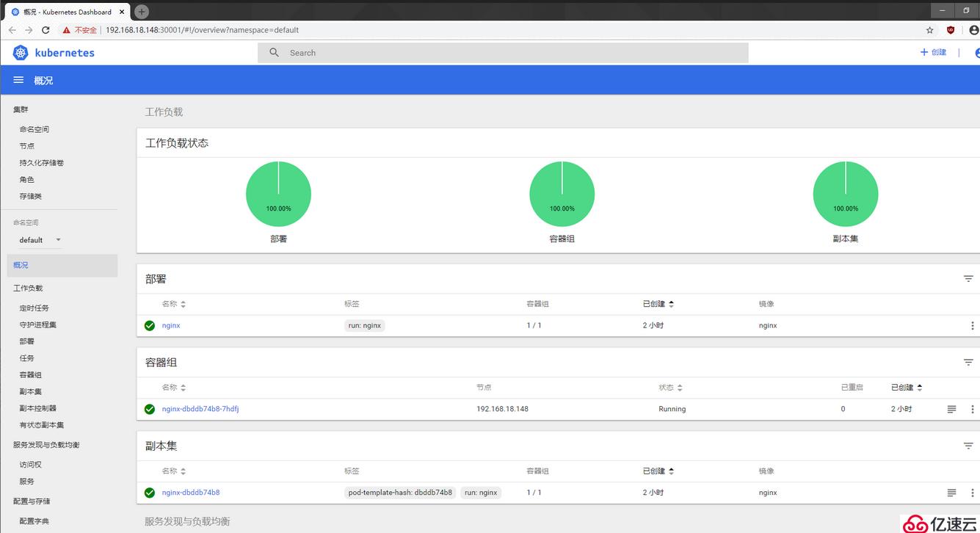Sort pods by 状态 column
The height and width of the screenshot is (533, 980).
point(671,388)
